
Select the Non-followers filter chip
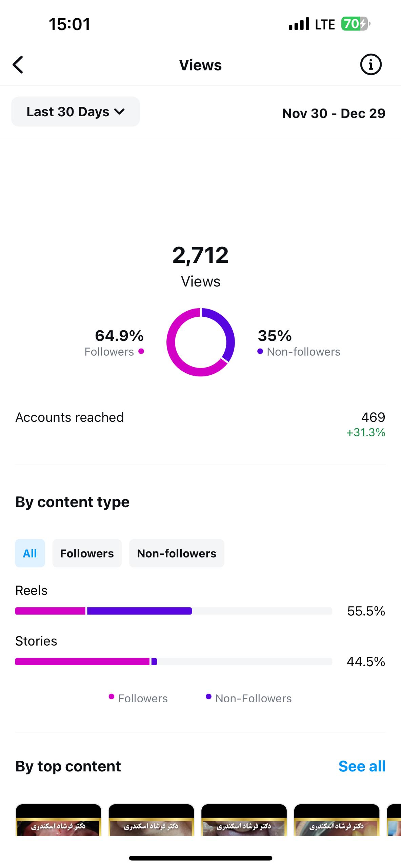177,553
